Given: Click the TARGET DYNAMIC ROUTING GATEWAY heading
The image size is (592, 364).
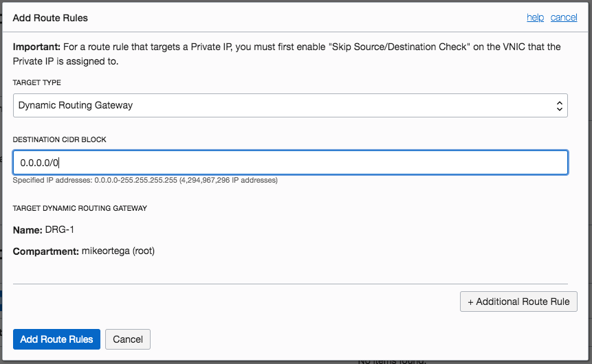Looking at the screenshot, I should coord(80,208).
